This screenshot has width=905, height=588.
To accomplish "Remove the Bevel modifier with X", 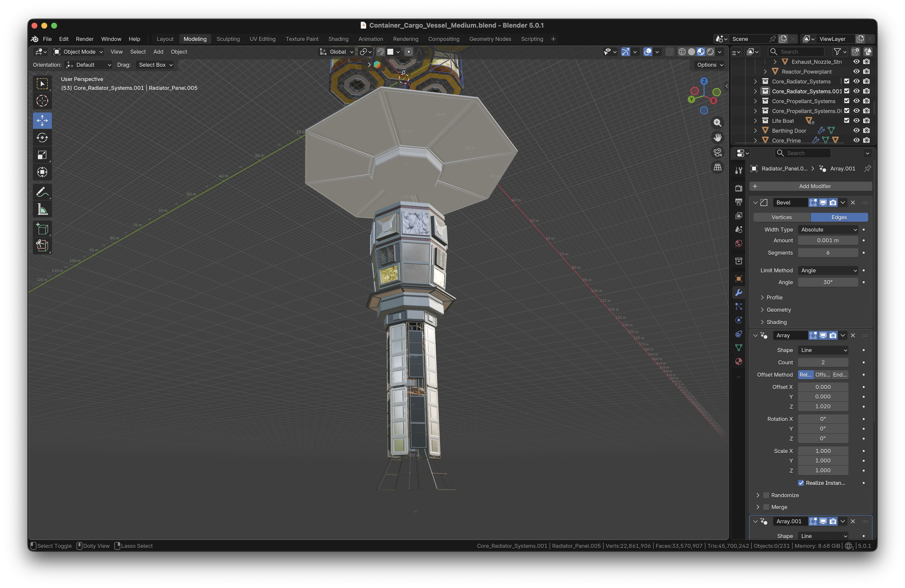I will tap(853, 203).
